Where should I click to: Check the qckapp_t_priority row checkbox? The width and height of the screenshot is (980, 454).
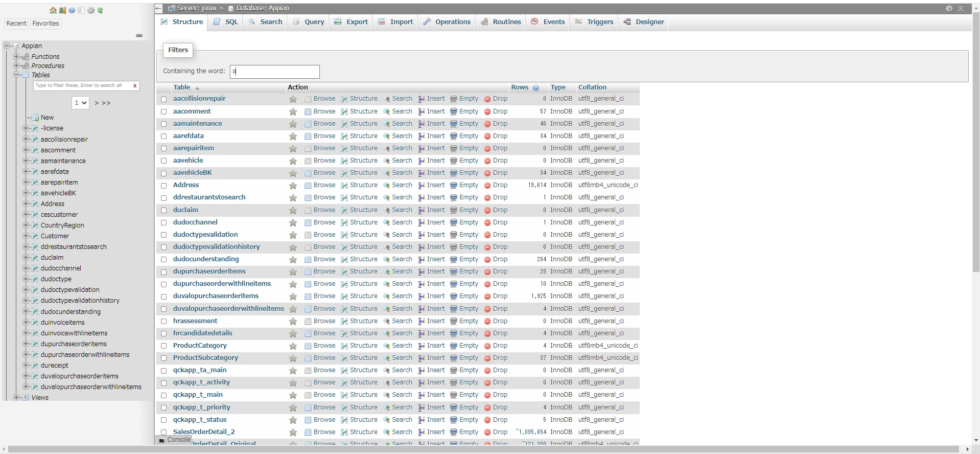164,407
